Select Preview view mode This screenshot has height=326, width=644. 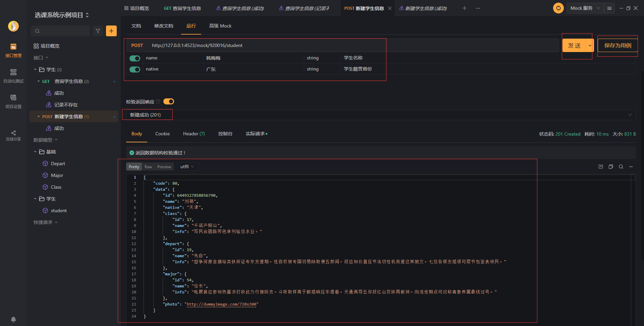pyautogui.click(x=164, y=167)
